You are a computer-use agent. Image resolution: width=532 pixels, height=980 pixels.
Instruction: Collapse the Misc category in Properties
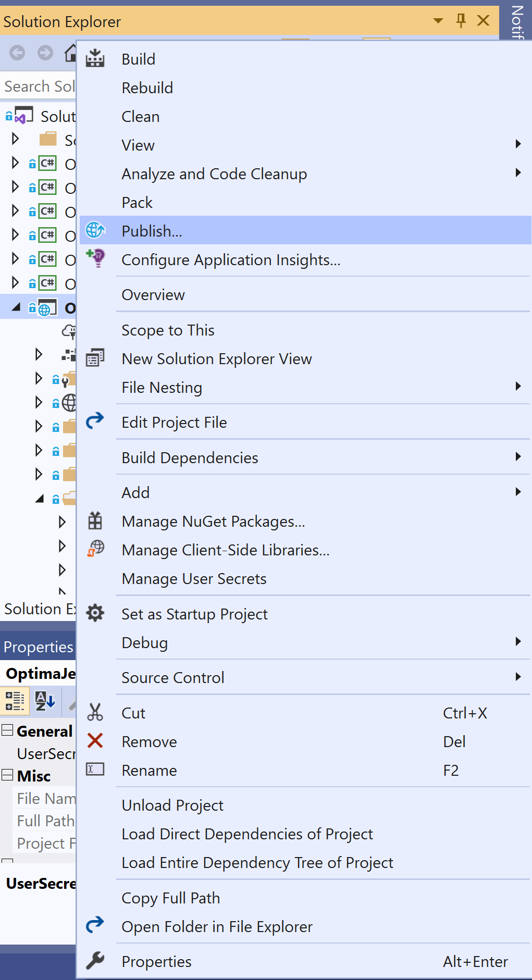coord(7,775)
